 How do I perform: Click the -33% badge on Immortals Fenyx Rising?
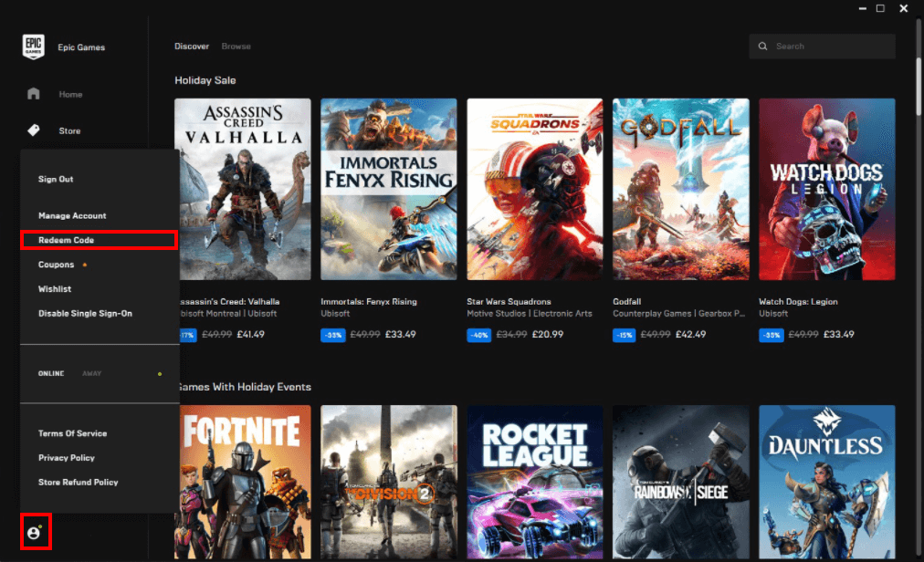333,335
